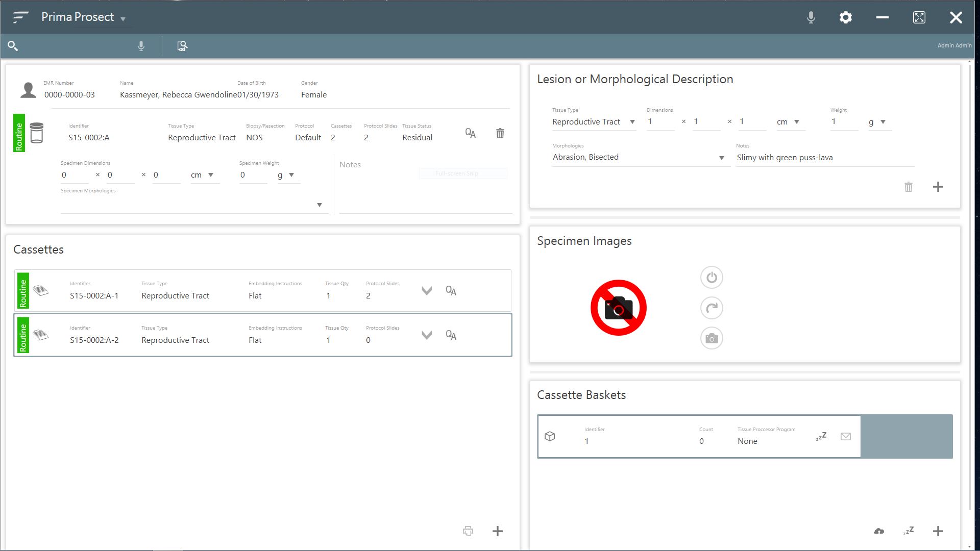This screenshot has height=551, width=980.
Task: Click the lesion Weight value field
Action: coord(844,122)
